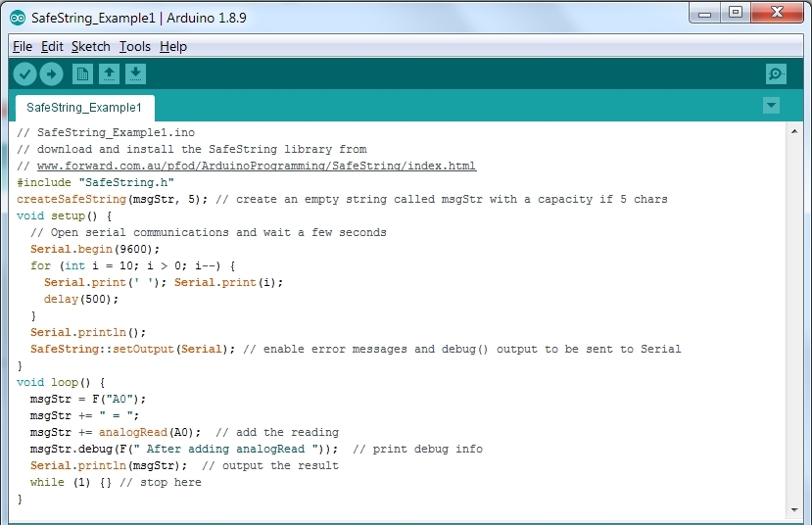Click the 'msgStr = F("A0");' line
Image resolution: width=812 pixels, height=525 pixels.
88,400
